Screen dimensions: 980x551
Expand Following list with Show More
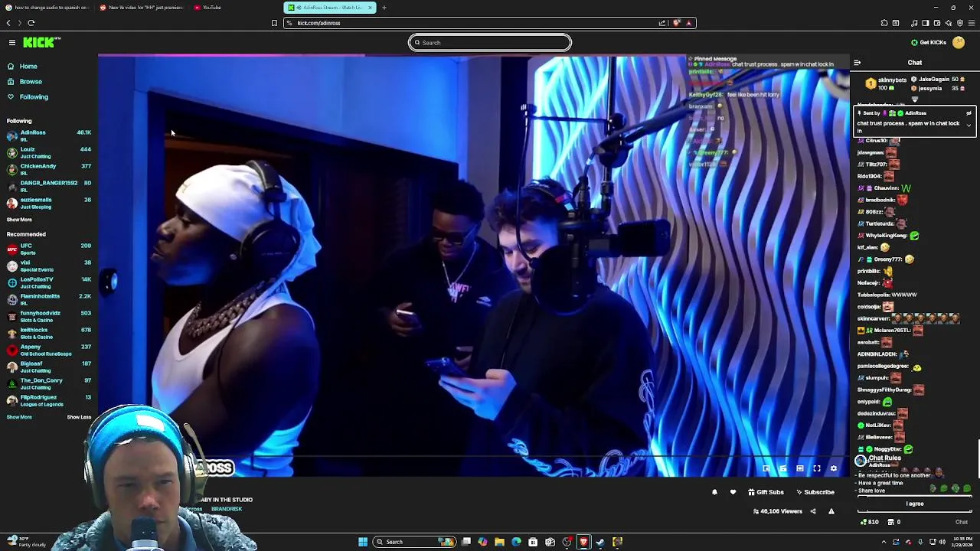[19, 220]
